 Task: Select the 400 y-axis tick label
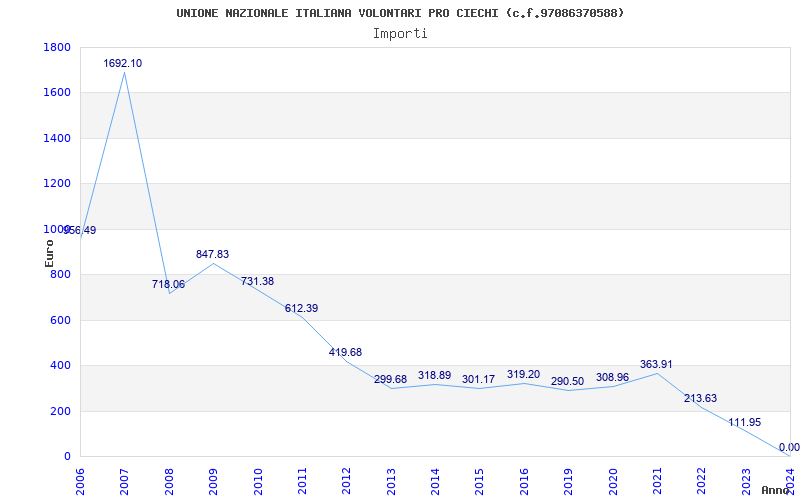[x=60, y=366]
